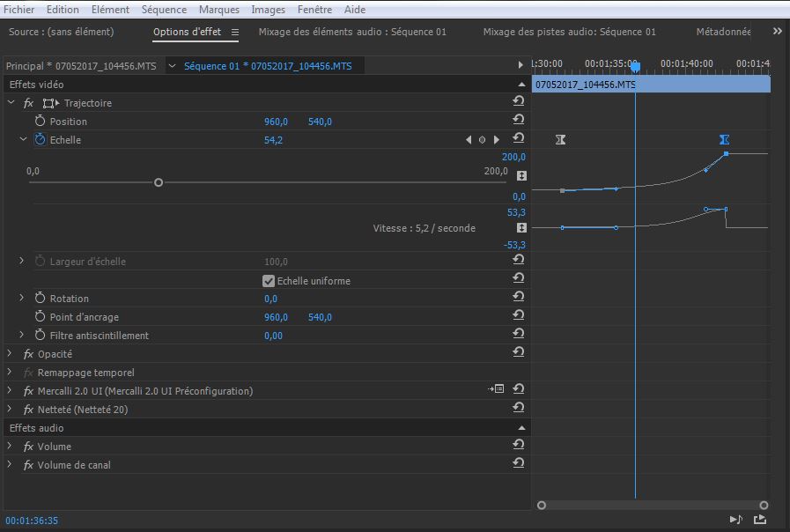
Task: Switch to Mixage des pistes audio tab
Action: [569, 32]
